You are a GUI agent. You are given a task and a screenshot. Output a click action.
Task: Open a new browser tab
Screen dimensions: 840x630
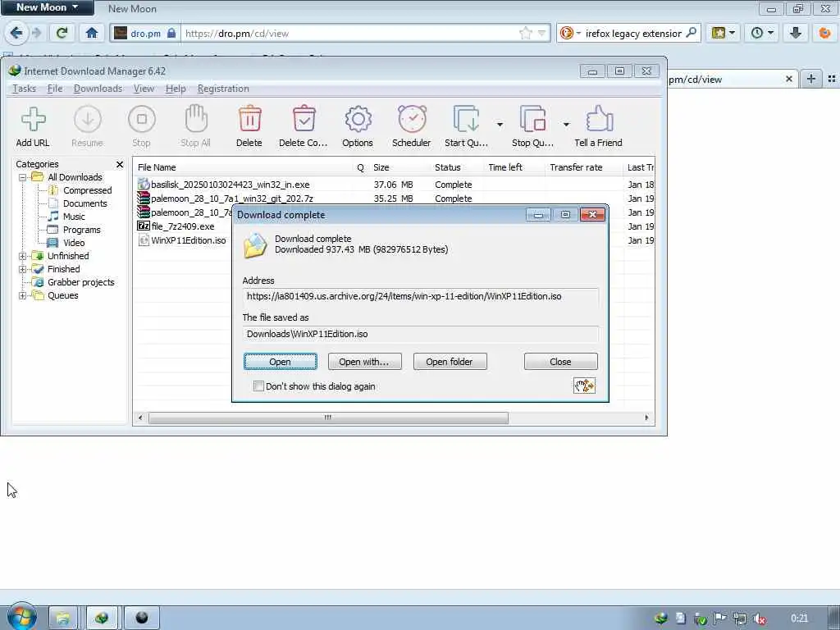pyautogui.click(x=811, y=79)
